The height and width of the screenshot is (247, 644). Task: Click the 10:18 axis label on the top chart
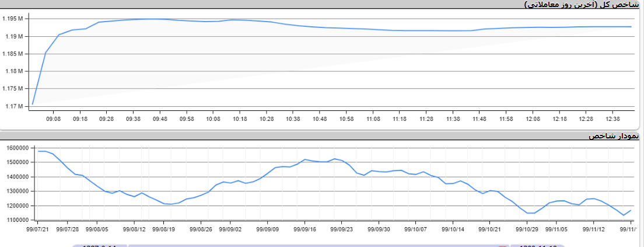click(239, 119)
